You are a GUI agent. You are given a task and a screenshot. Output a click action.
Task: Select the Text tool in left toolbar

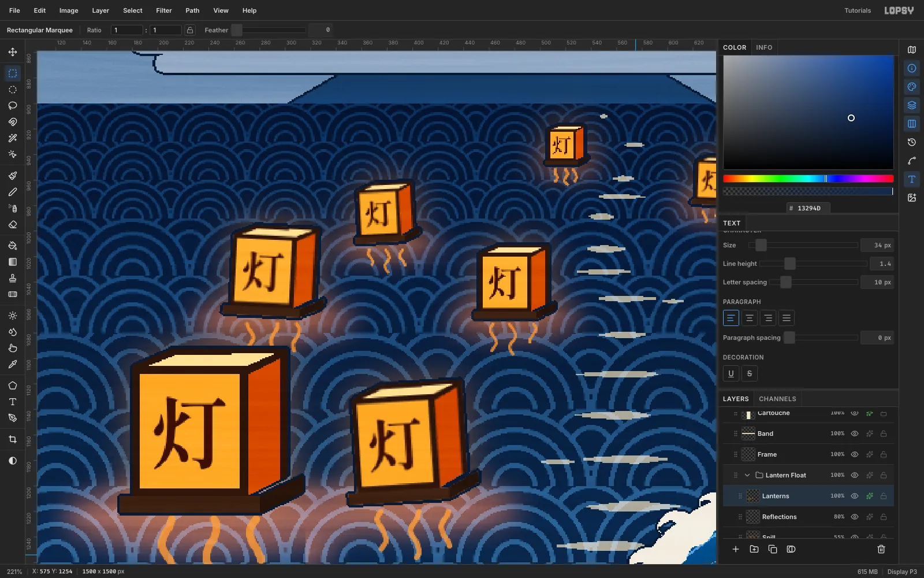click(x=13, y=402)
